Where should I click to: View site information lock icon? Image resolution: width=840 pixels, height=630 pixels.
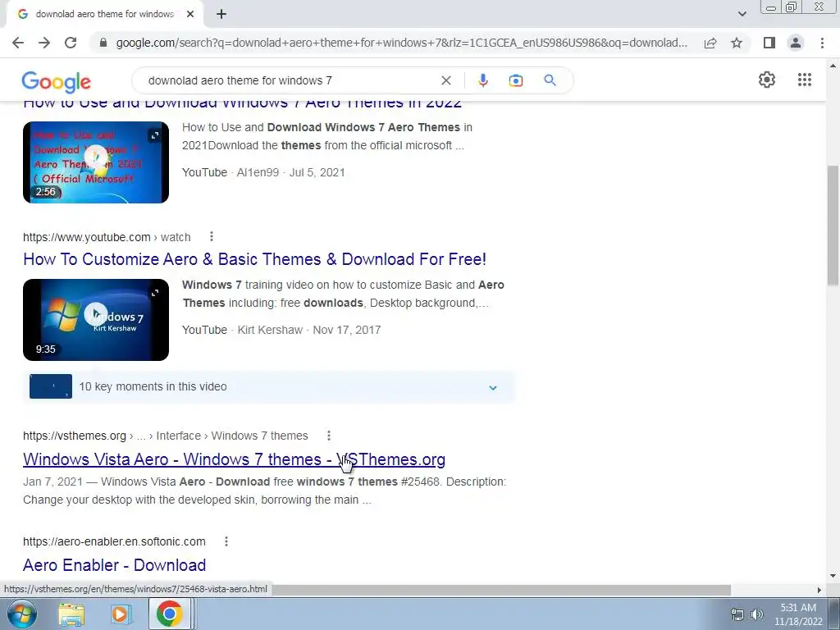(103, 43)
